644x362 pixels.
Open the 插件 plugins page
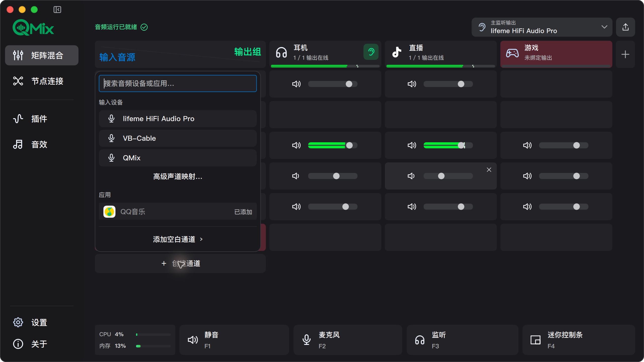(42, 119)
